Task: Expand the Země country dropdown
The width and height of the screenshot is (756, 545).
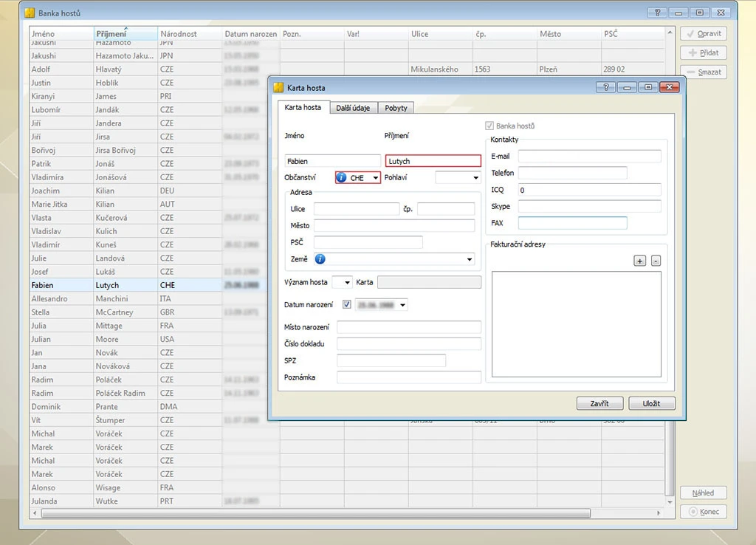Action: 470,259
